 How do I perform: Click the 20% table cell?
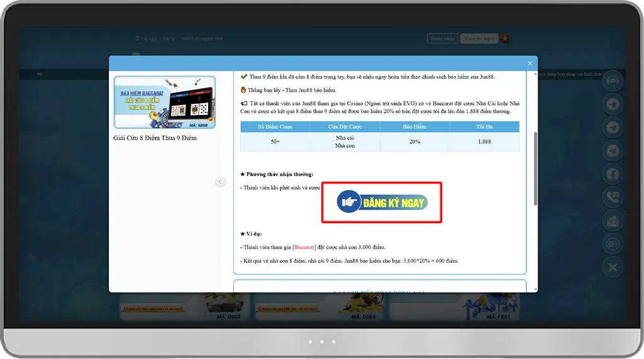click(x=414, y=141)
